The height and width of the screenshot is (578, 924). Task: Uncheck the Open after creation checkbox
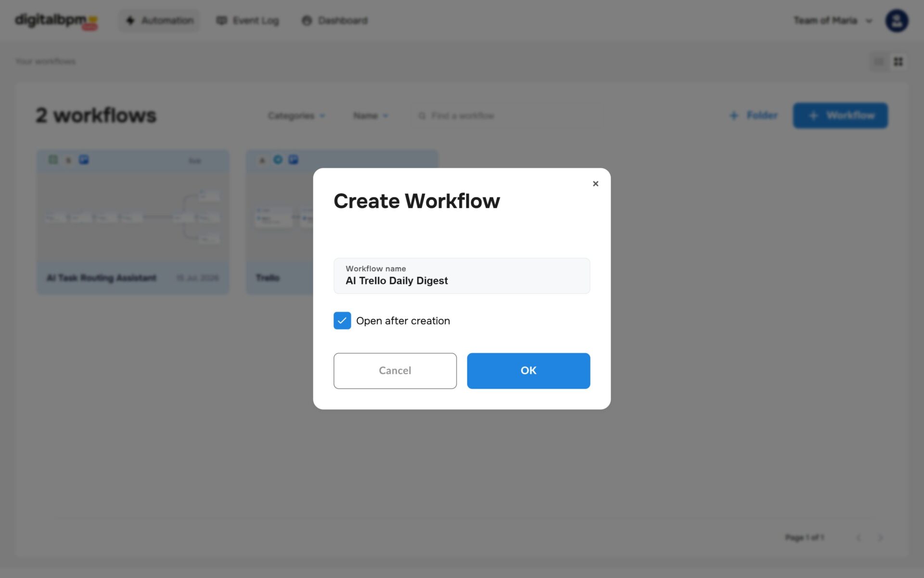(x=342, y=321)
